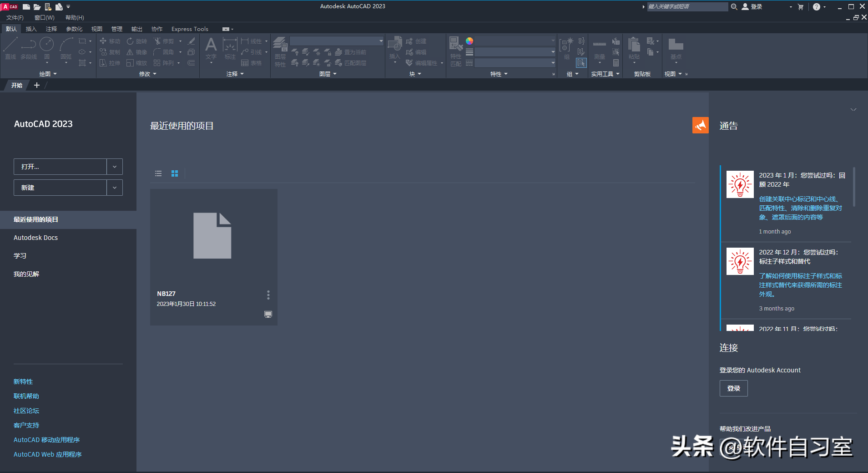The image size is (868, 473).
Task: Select the Dimension (标注) tool
Action: click(x=230, y=48)
